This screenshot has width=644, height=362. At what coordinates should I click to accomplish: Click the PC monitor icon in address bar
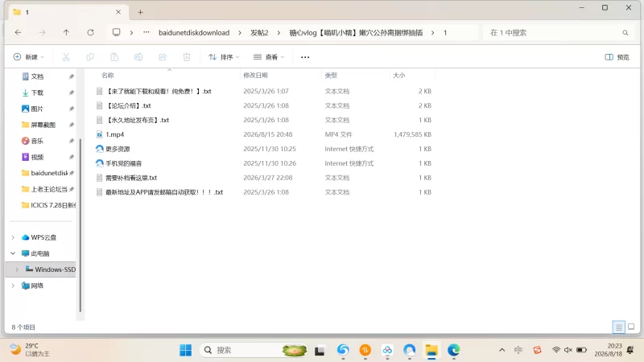click(117, 32)
